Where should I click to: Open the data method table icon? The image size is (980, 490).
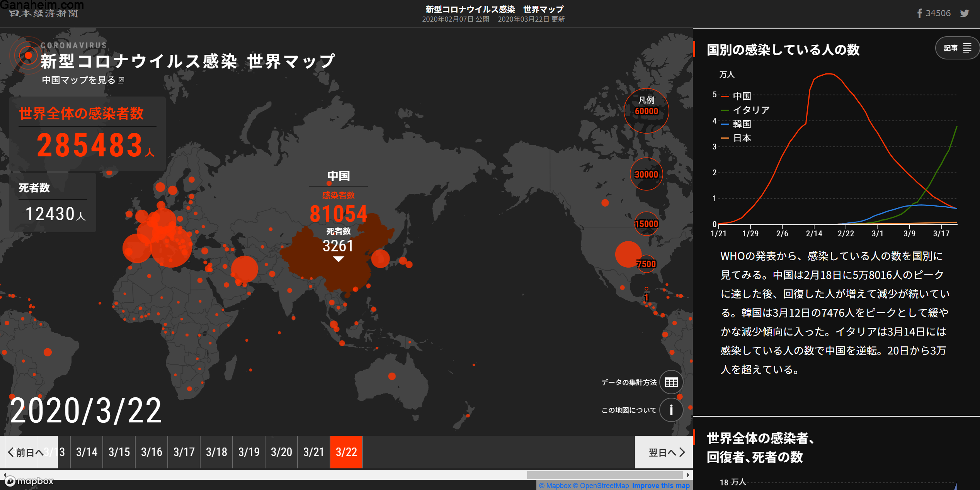[671, 382]
